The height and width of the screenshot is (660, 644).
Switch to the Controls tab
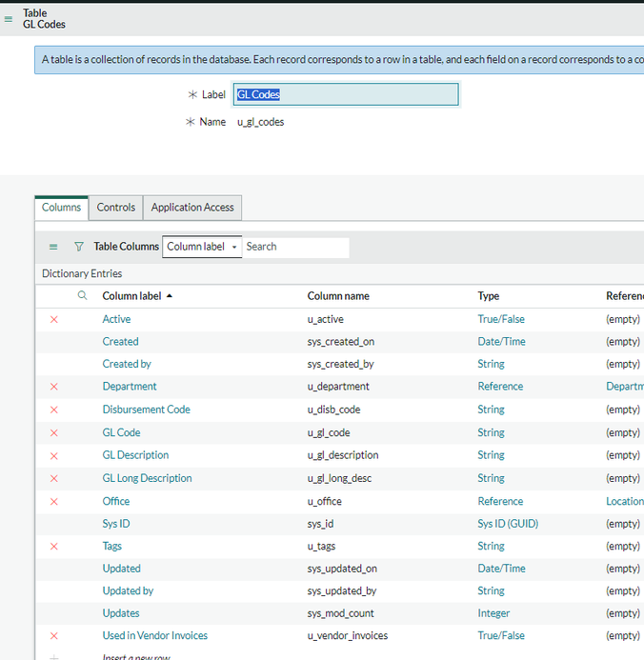click(116, 208)
